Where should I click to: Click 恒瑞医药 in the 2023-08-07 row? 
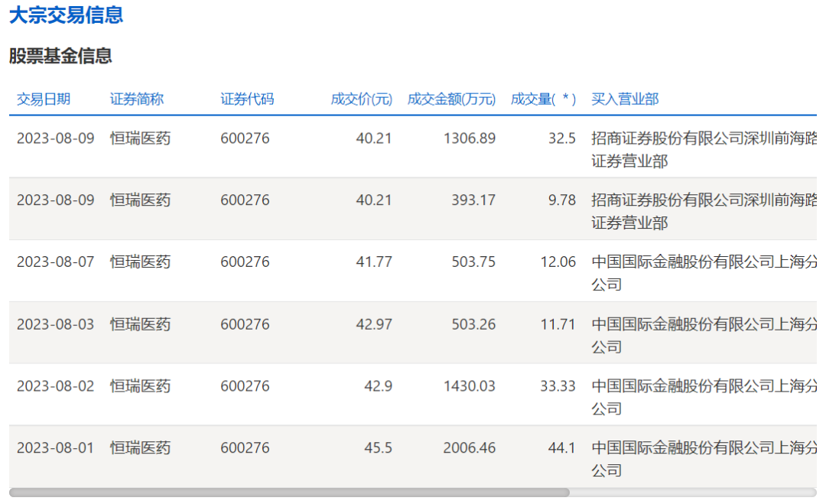tap(140, 262)
